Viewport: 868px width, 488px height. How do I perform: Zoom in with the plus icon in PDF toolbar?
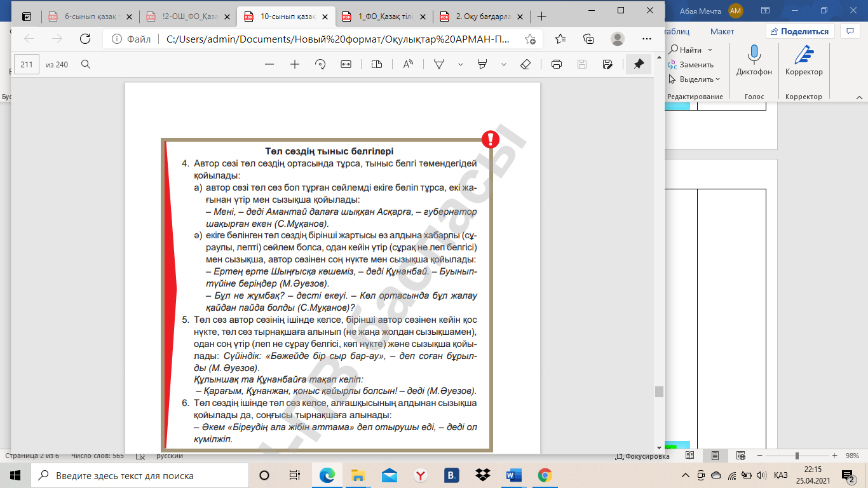(295, 64)
